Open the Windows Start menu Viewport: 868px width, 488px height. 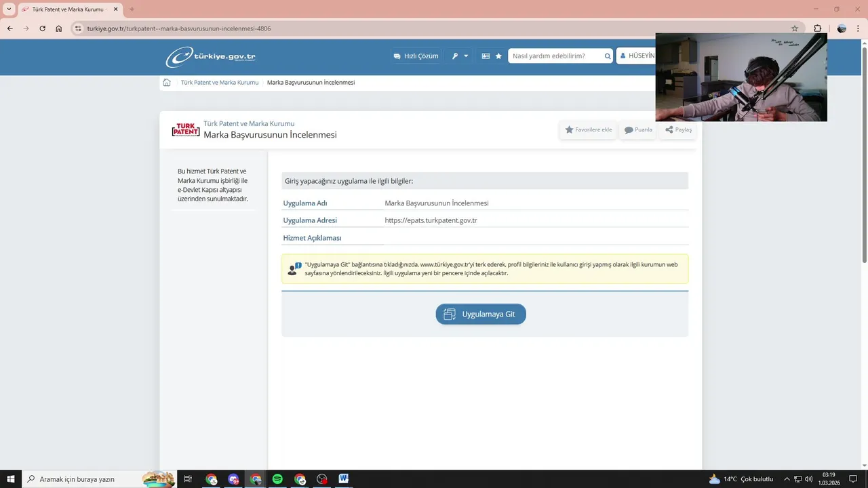pyautogui.click(x=11, y=479)
